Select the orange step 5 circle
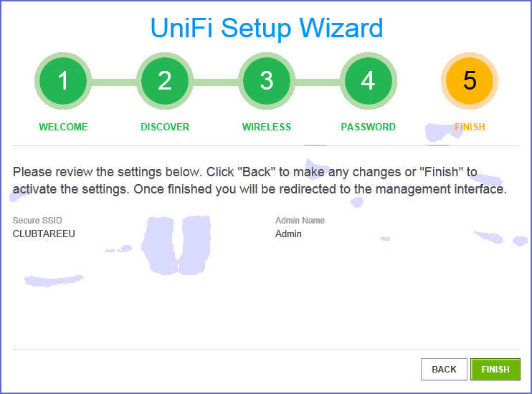 click(x=470, y=81)
